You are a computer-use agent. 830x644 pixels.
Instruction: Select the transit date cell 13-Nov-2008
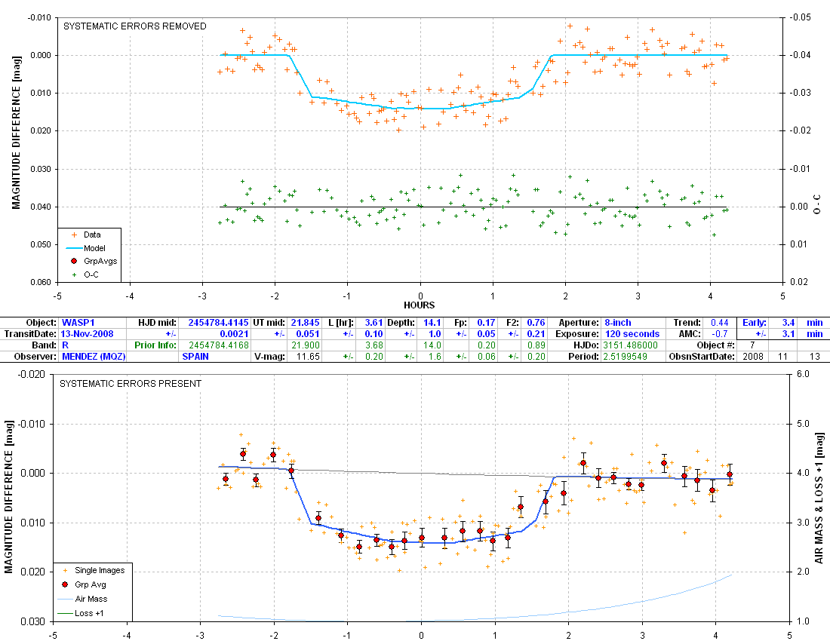[87, 334]
